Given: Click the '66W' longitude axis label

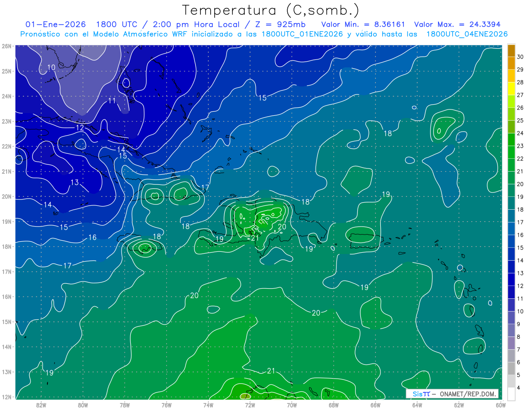Looking at the screenshot, I should (376, 405).
